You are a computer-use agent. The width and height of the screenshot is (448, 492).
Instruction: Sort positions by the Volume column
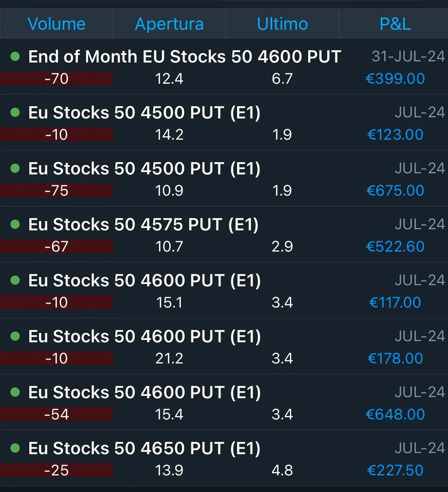[x=56, y=24]
